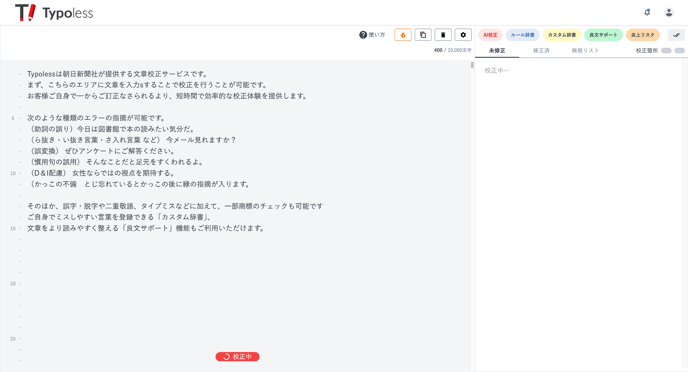
Task: Click the 校正中… status text in results panel
Action: pos(497,70)
